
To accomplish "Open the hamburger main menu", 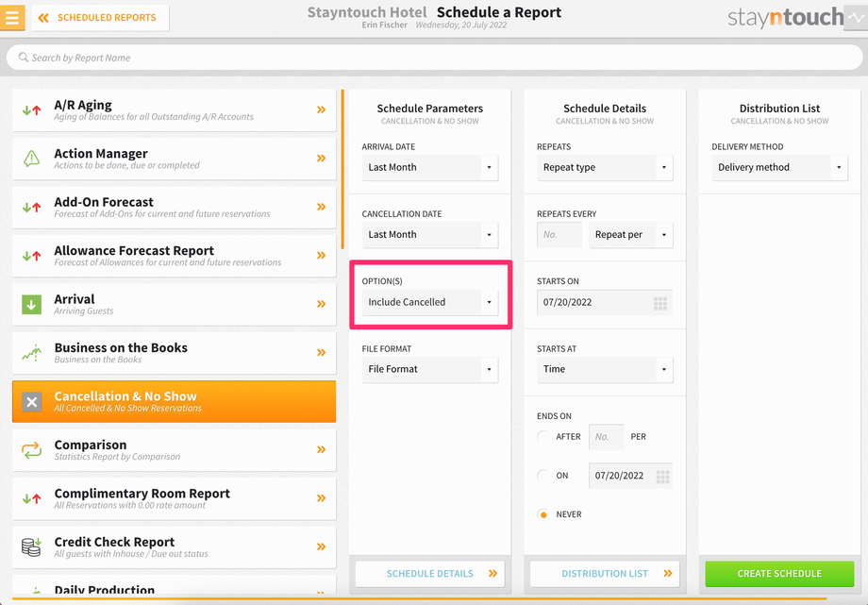I will click(11, 17).
